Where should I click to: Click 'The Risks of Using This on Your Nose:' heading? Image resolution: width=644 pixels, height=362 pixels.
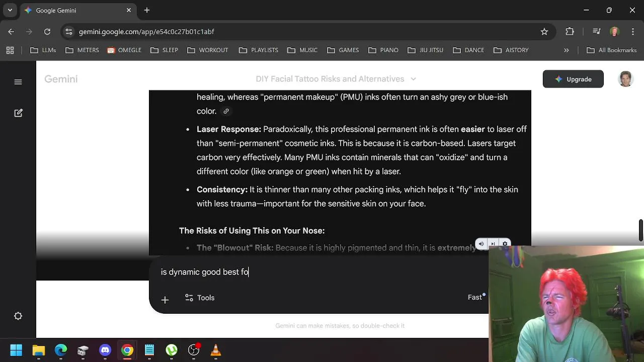pos(252,231)
